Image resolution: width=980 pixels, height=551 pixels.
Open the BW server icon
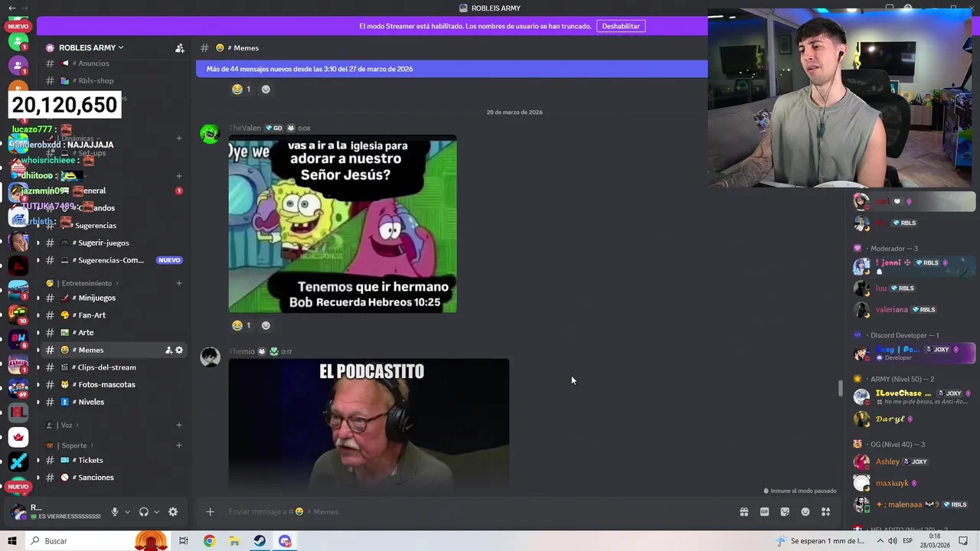(x=18, y=337)
